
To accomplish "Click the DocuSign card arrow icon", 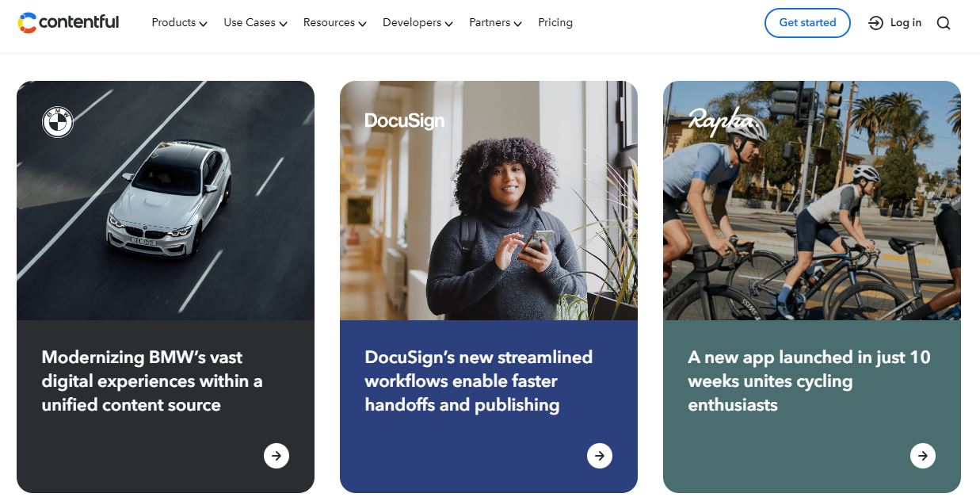I will pyautogui.click(x=600, y=456).
